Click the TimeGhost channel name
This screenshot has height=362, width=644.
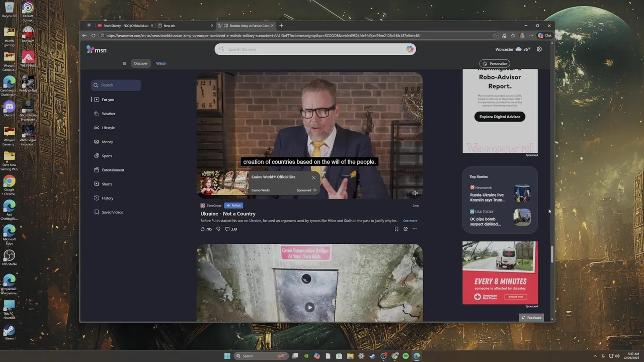point(214,206)
